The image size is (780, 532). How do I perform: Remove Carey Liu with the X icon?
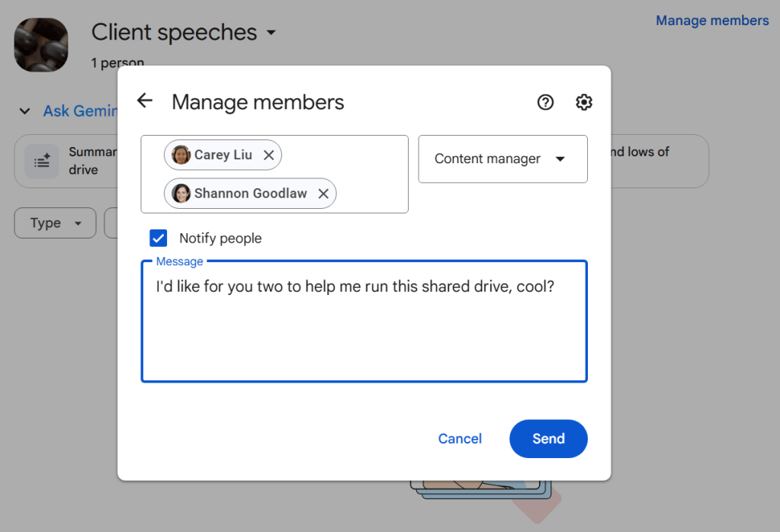pos(268,154)
